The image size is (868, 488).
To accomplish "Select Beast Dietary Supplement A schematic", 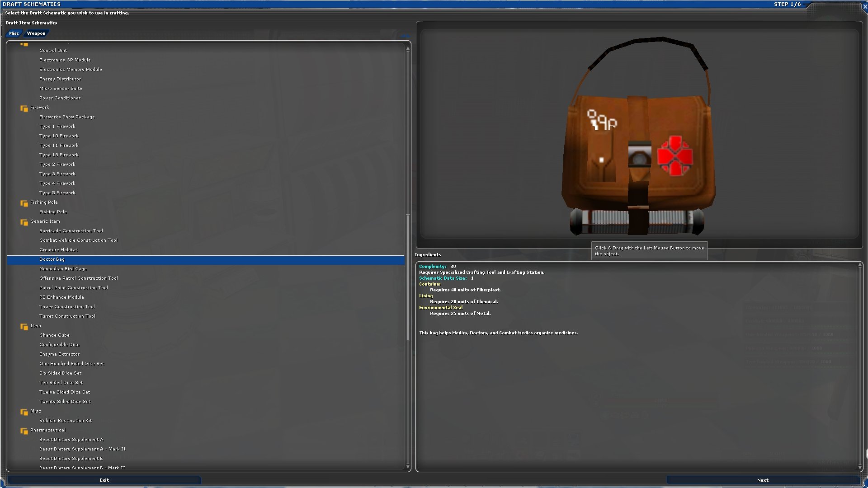I will coord(71,440).
